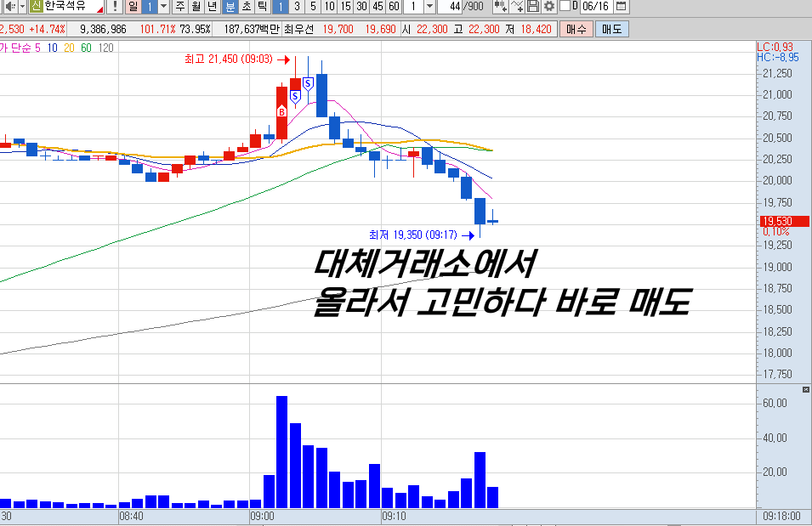Click the upper S sell marker on chart
This screenshot has height=526, width=812.
click(x=308, y=83)
